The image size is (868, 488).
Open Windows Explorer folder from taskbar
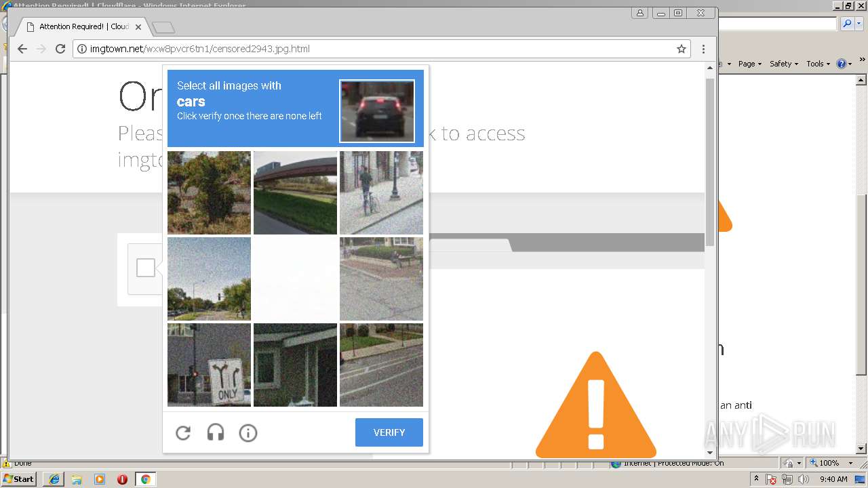point(77,479)
